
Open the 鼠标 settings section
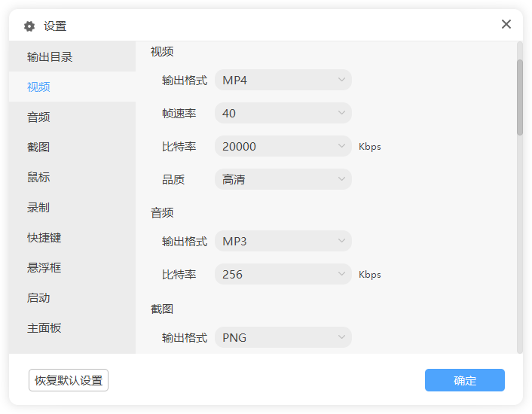(x=38, y=177)
